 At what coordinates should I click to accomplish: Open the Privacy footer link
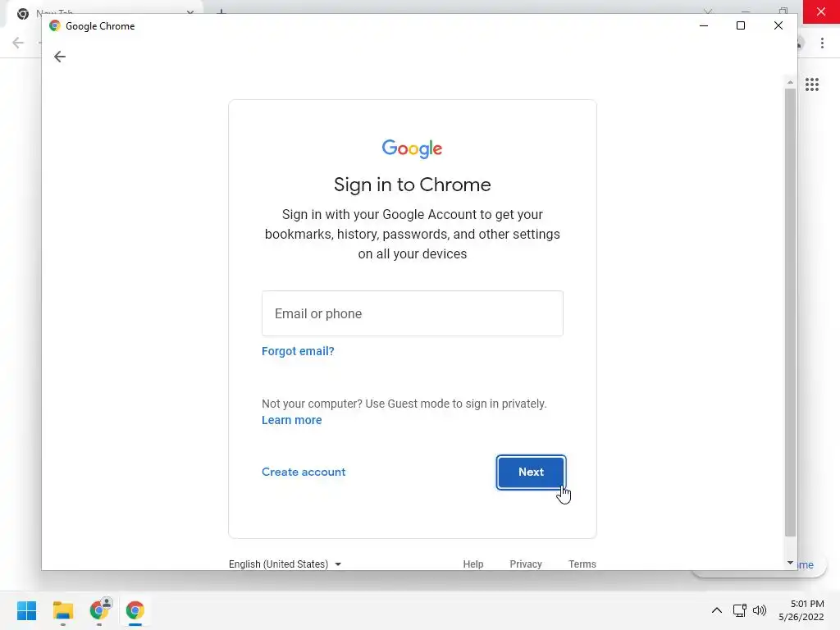click(x=526, y=564)
